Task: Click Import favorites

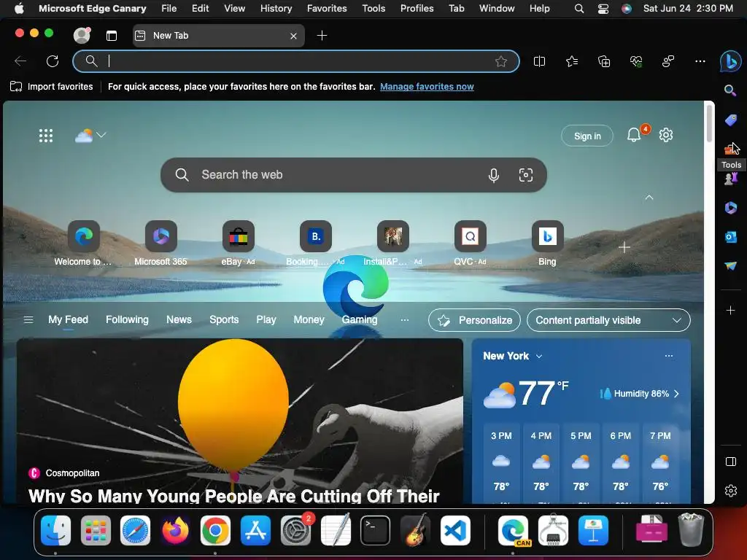Action: click(52, 87)
